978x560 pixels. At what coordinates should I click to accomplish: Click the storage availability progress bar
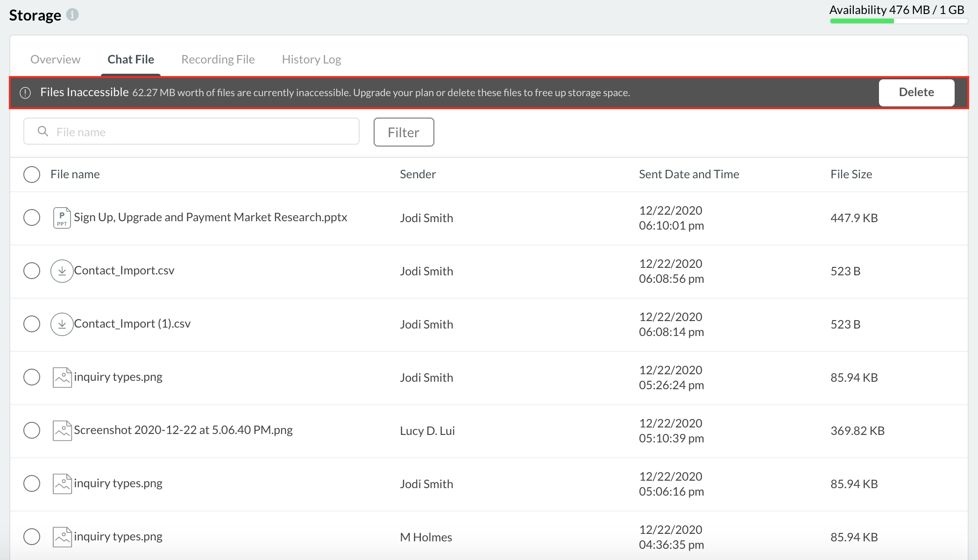coord(898,21)
